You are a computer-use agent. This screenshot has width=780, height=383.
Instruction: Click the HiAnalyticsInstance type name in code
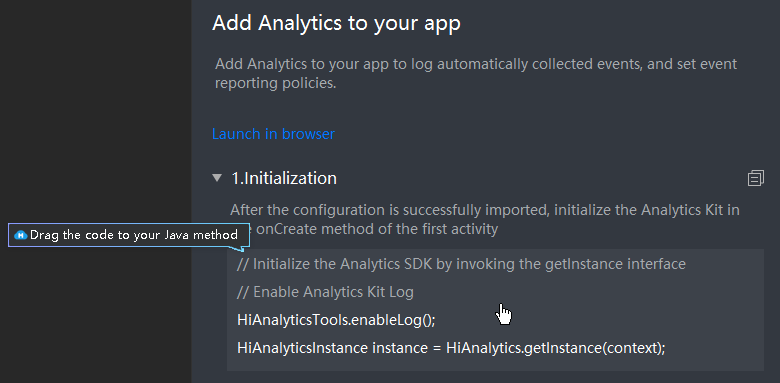(302, 348)
